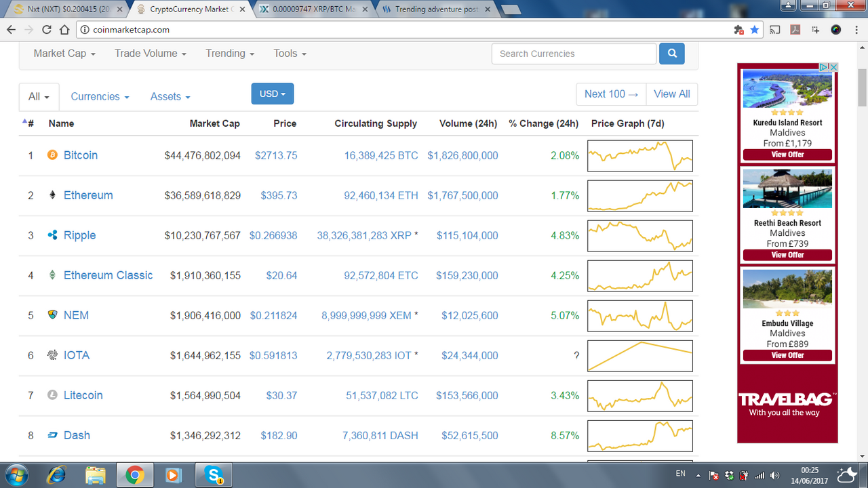
Task: Open the media player taskbar icon
Action: pos(173,474)
